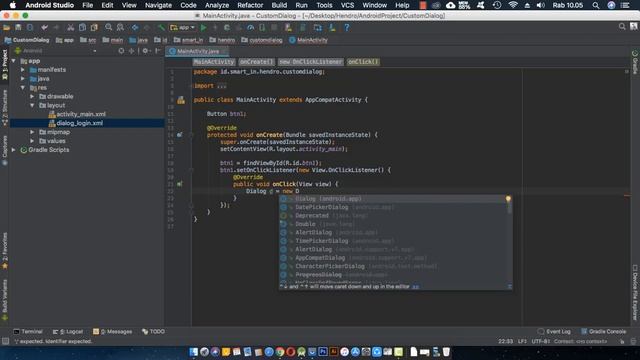Open the Event Log panel
The width and height of the screenshot is (640, 360).
(x=554, y=331)
